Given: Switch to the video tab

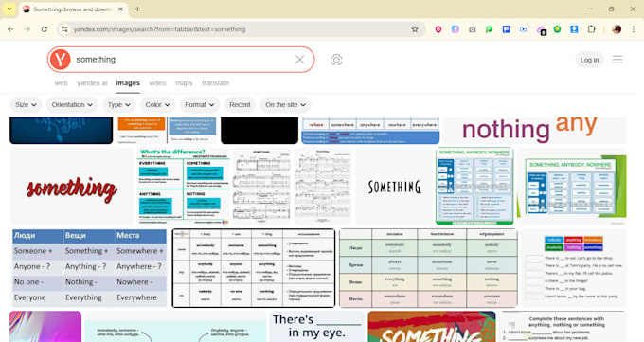Looking at the screenshot, I should (157, 83).
